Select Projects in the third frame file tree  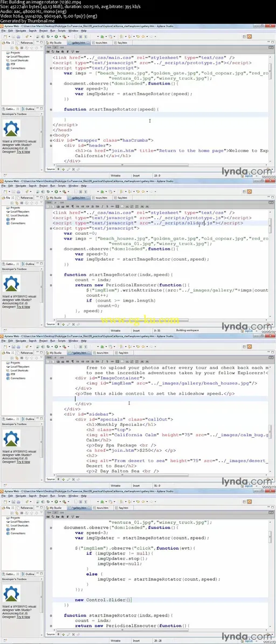point(15,363)
